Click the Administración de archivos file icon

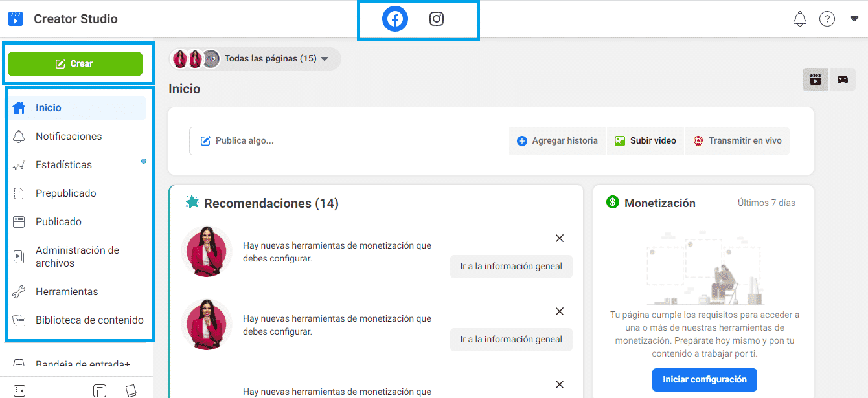19,257
